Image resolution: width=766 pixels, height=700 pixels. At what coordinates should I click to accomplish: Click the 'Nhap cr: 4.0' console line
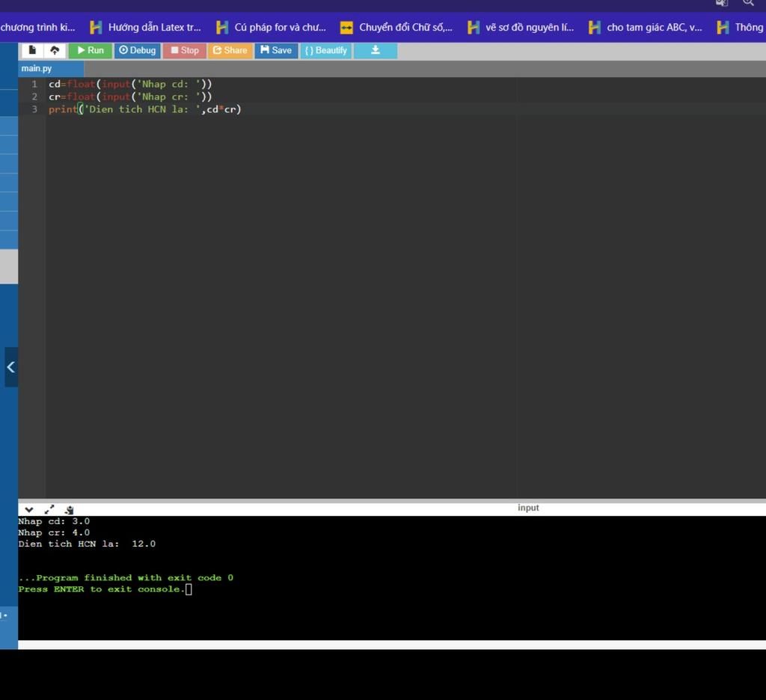click(54, 532)
